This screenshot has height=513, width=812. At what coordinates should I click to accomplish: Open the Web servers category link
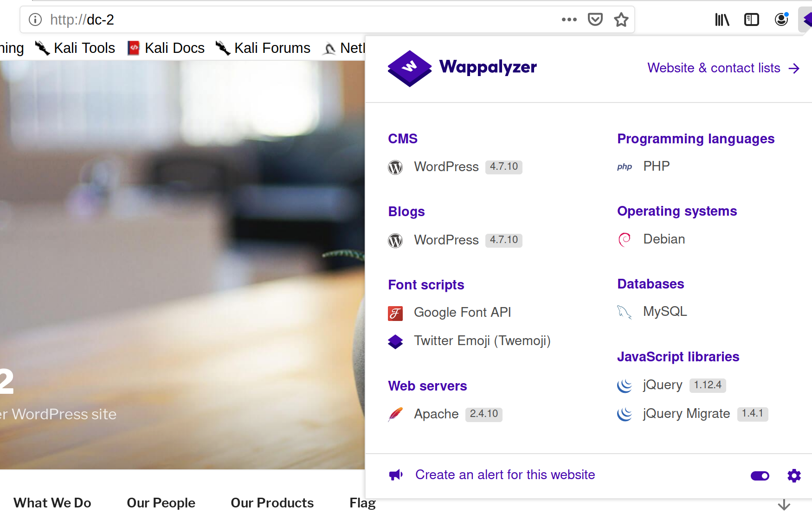pyautogui.click(x=427, y=386)
